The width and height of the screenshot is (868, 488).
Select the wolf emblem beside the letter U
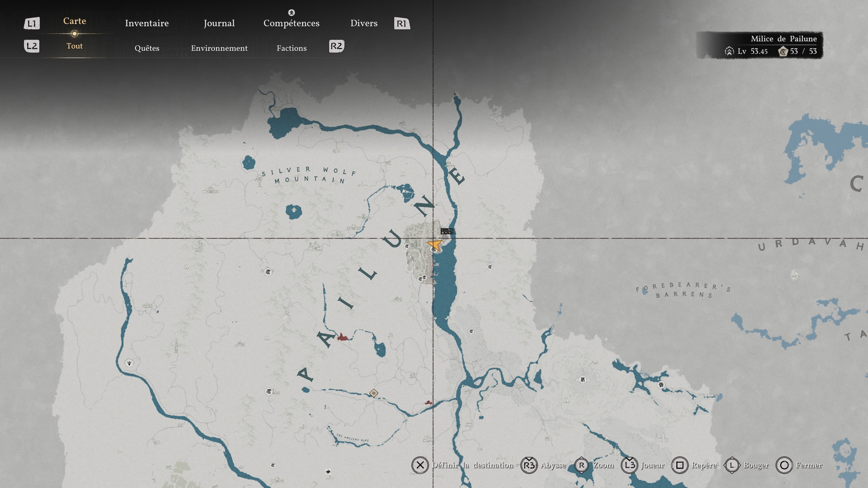pyautogui.click(x=407, y=246)
